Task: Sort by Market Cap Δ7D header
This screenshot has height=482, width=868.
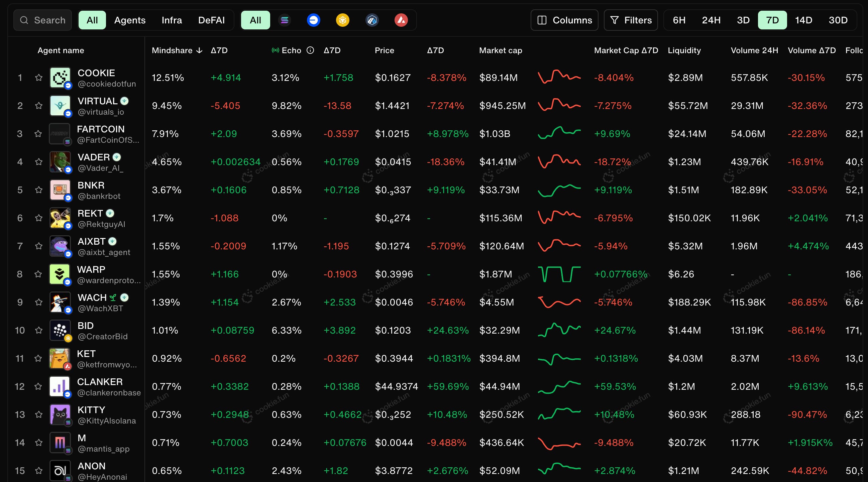Action: (626, 50)
